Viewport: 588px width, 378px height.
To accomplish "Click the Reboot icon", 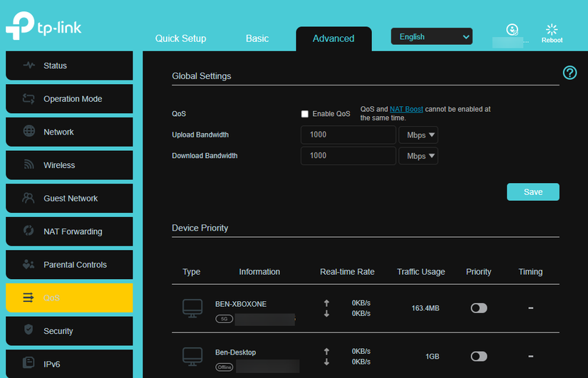I will pyautogui.click(x=552, y=30).
